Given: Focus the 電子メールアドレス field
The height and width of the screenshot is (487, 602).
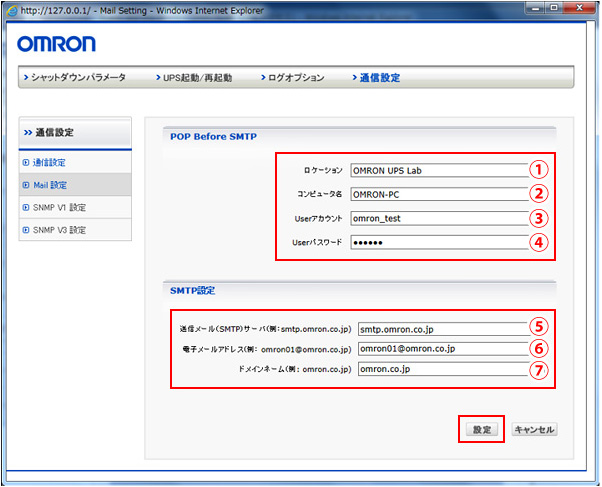Looking at the screenshot, I should pyautogui.click(x=440, y=348).
